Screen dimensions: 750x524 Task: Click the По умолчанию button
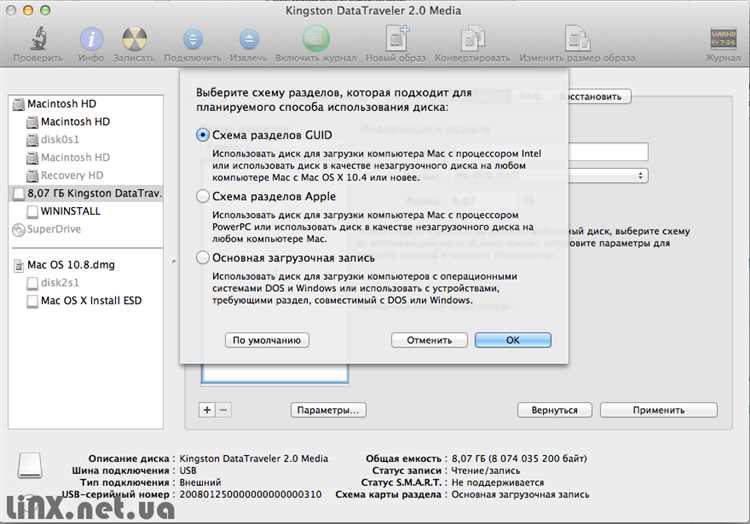[267, 340]
